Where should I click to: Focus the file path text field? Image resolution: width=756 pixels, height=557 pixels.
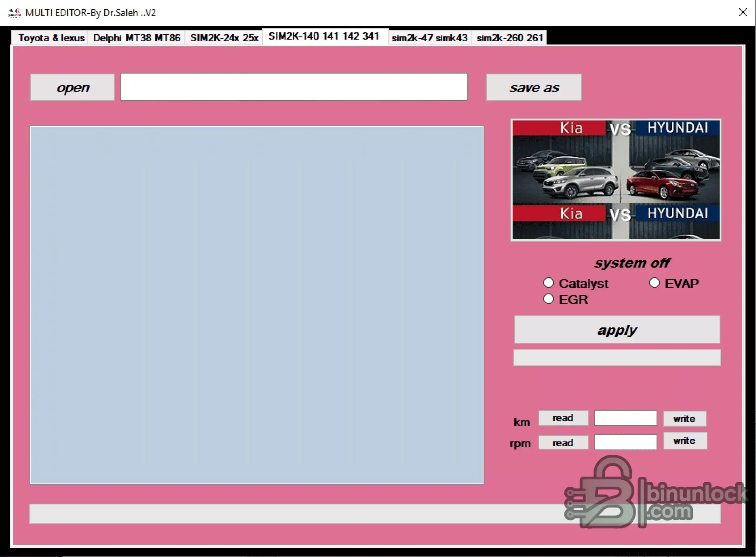[x=294, y=87]
